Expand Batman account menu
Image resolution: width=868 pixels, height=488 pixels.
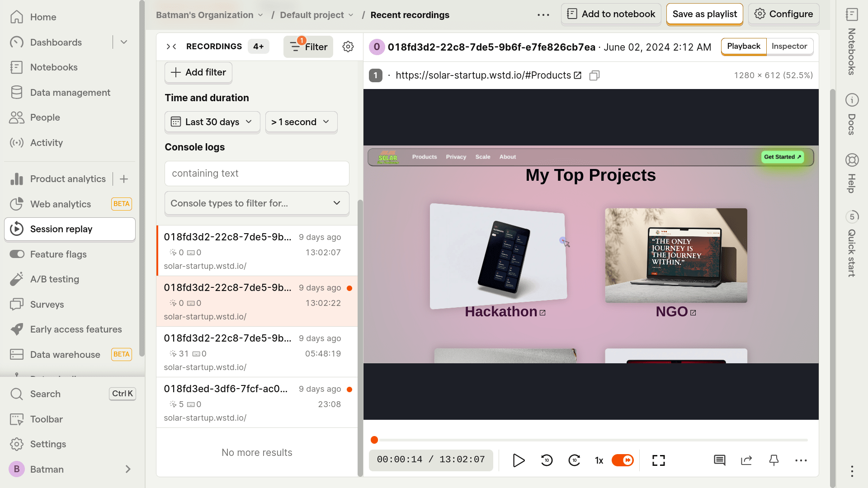(x=70, y=469)
